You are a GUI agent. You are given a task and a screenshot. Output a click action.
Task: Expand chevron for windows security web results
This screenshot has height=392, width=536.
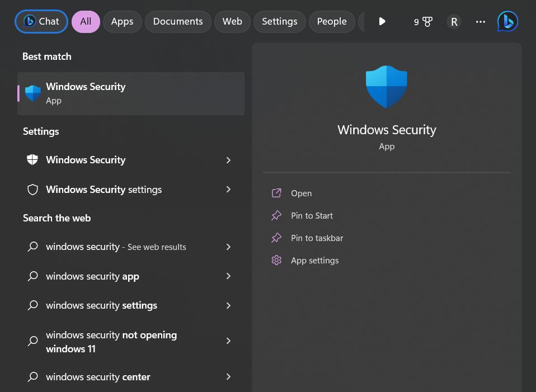pos(228,247)
